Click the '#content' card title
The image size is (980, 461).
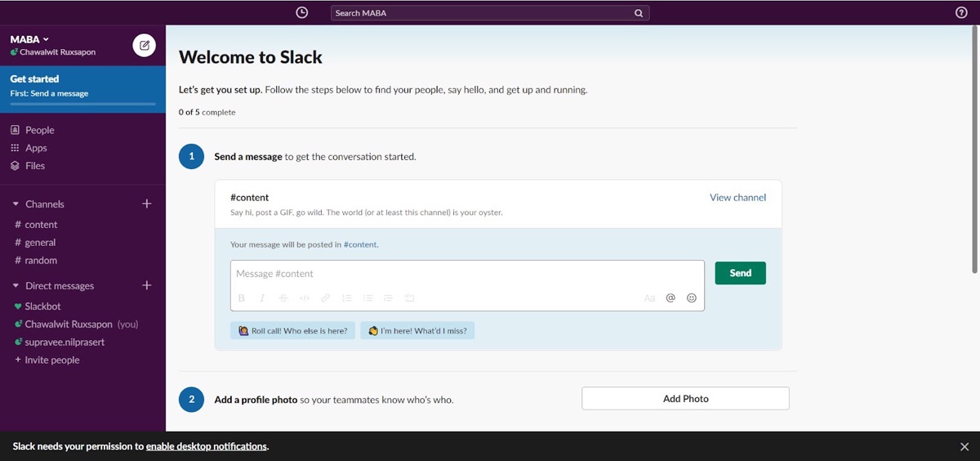point(249,198)
